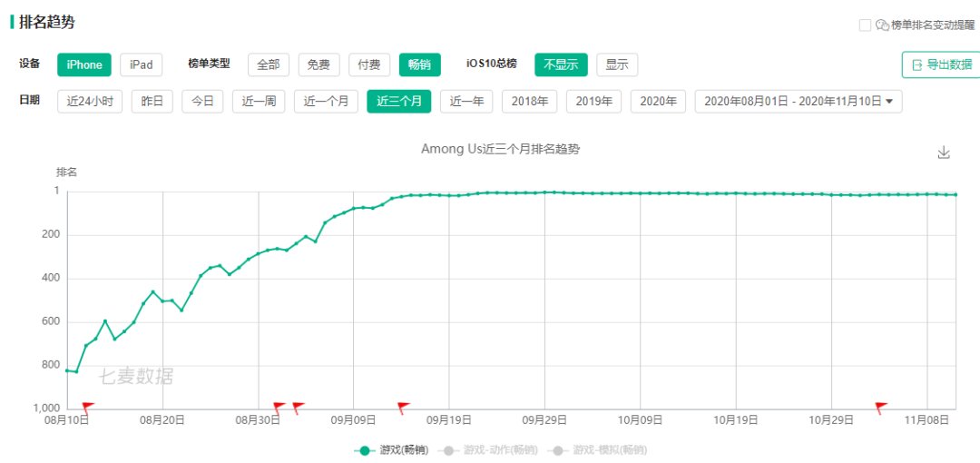Select the 近一周 date range
Screen dimensions: 980x463
pos(259,102)
